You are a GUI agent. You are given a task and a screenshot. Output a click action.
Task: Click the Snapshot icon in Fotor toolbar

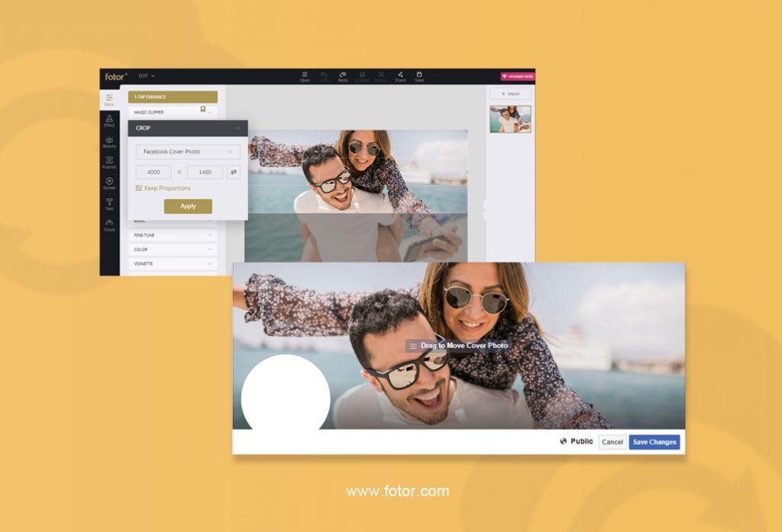click(x=380, y=76)
